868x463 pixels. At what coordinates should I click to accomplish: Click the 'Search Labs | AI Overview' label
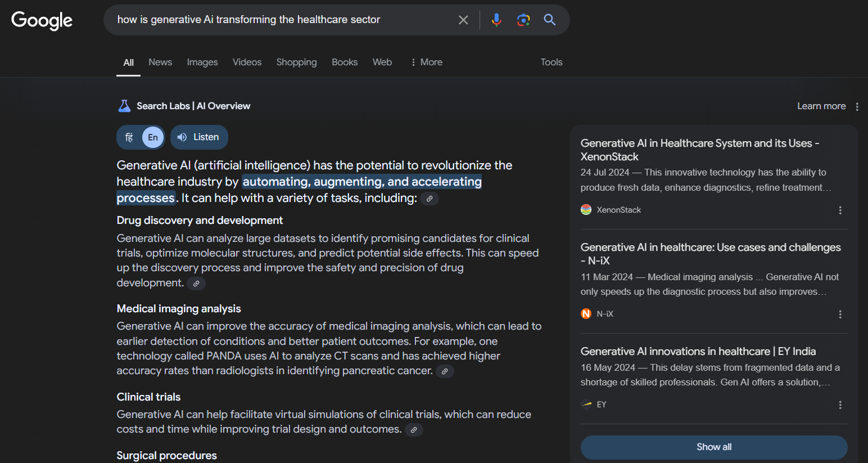(193, 106)
